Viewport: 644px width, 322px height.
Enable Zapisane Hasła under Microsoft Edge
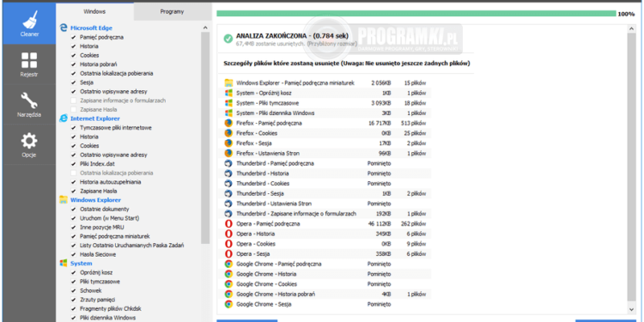74,109
